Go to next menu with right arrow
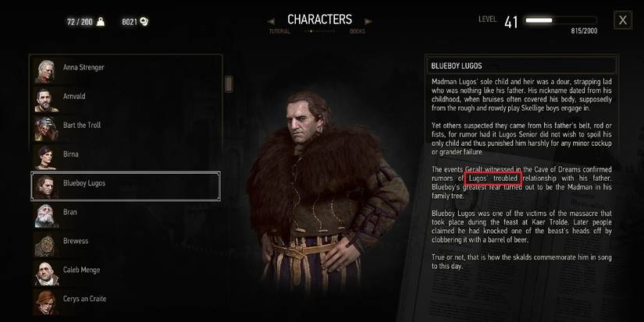This screenshot has height=322, width=644. (x=368, y=21)
